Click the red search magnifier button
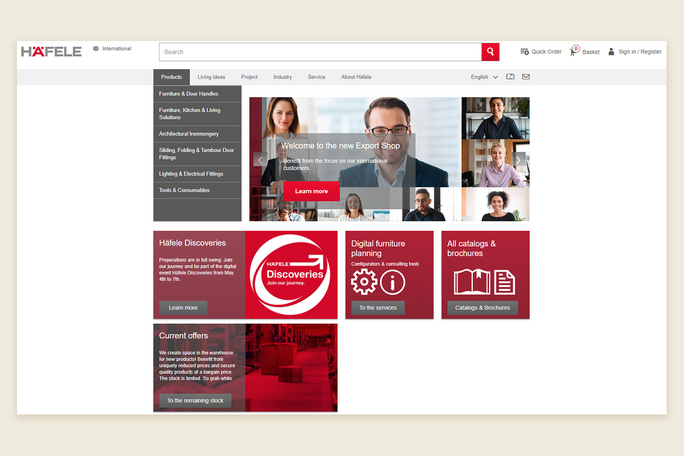 490,52
